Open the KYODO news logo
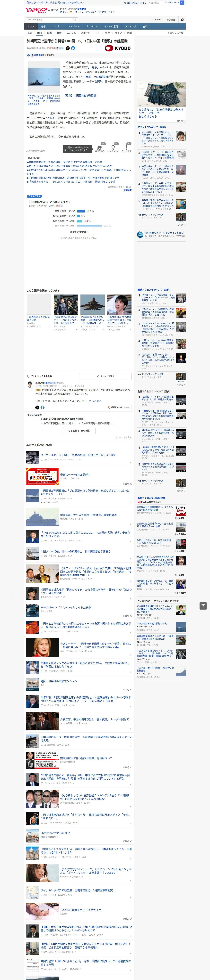 click(118, 48)
